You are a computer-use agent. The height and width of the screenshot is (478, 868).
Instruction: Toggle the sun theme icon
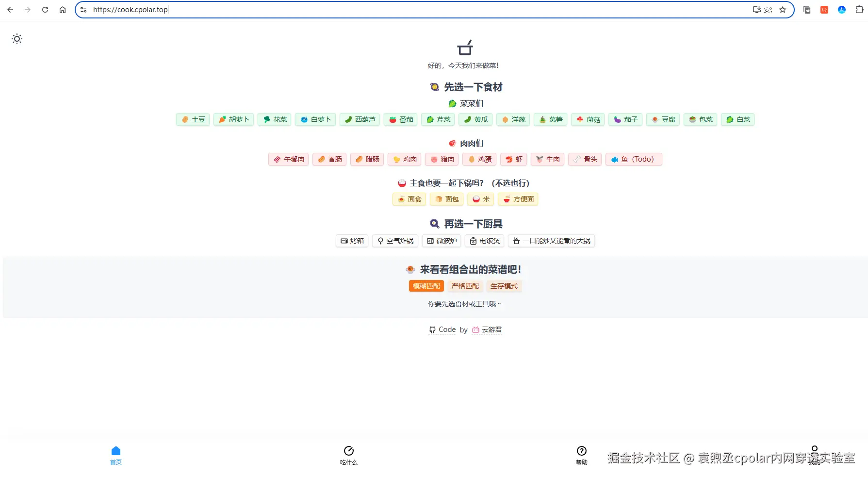coord(17,39)
